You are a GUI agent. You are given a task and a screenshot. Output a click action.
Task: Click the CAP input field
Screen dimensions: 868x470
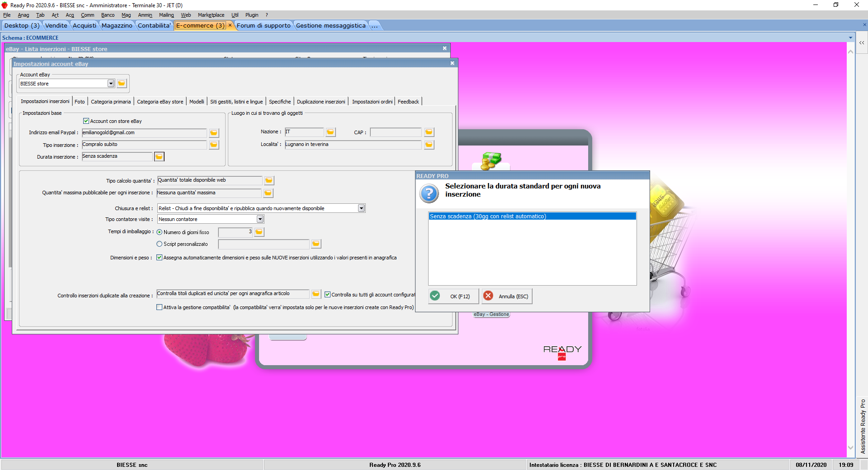click(x=396, y=132)
